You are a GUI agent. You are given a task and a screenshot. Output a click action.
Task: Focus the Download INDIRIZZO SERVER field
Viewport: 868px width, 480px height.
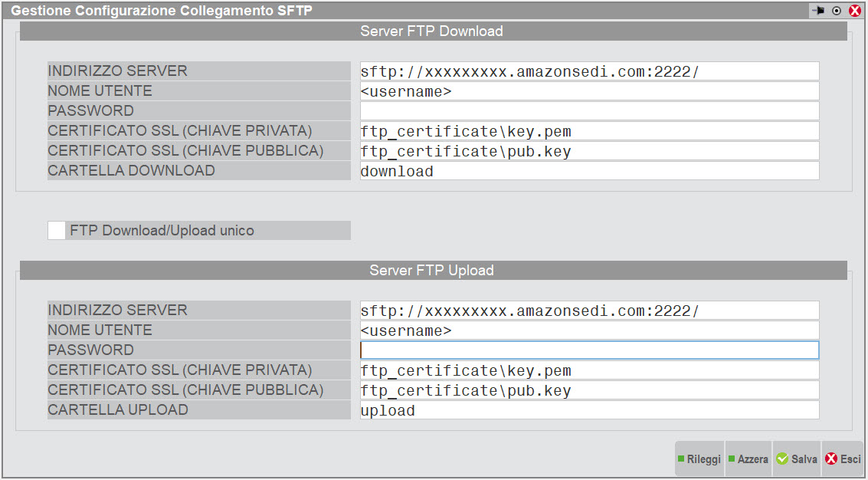[x=588, y=71]
